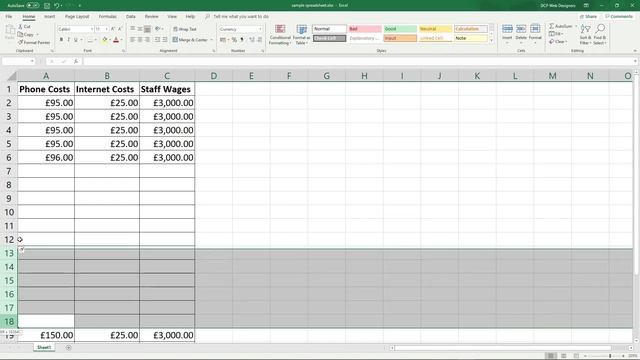Open Sort & Filter menu
The width and height of the screenshot is (640, 360).
(585, 35)
